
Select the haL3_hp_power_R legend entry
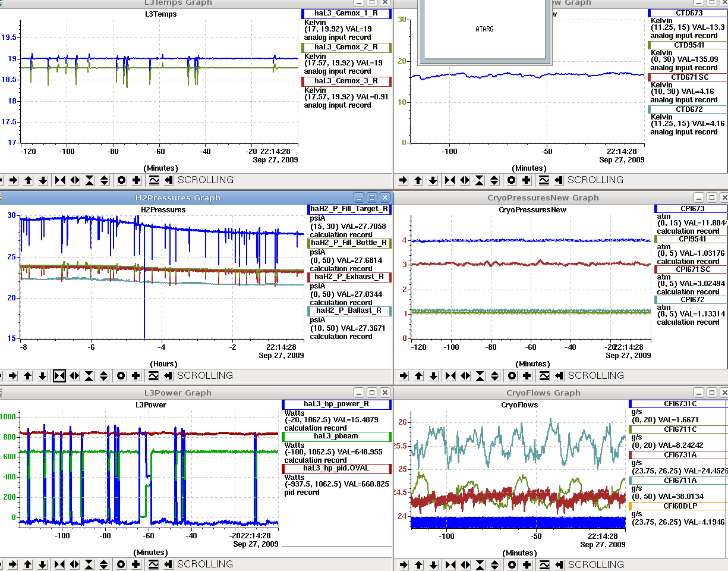click(337, 404)
